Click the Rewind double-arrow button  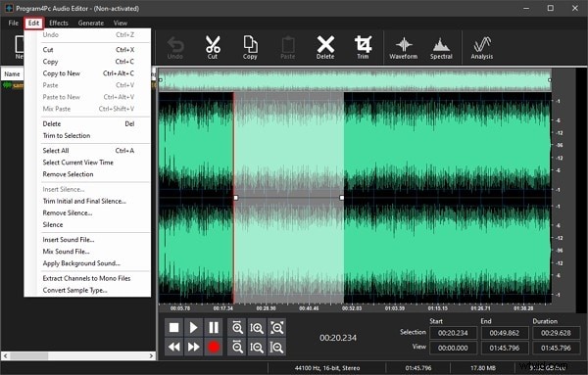tap(174, 348)
